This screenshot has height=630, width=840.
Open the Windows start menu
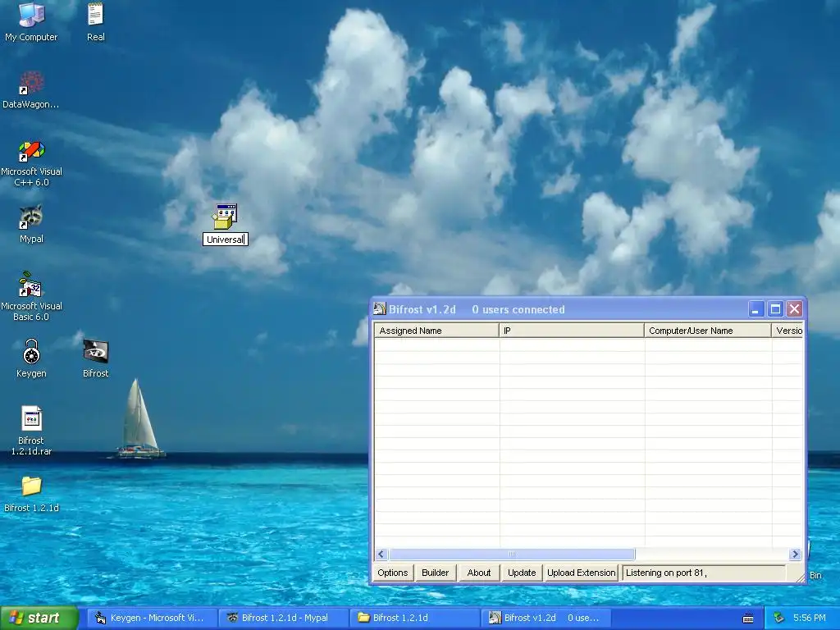[39, 618]
